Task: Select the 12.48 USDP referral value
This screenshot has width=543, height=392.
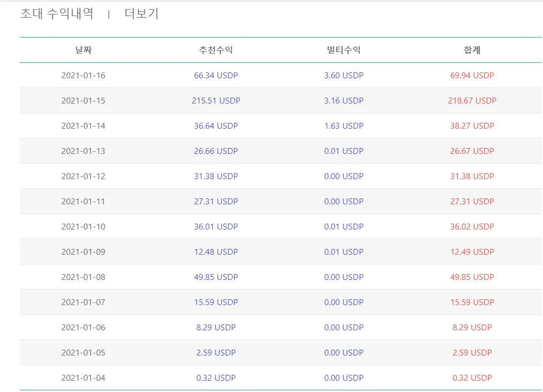Action: pos(215,252)
